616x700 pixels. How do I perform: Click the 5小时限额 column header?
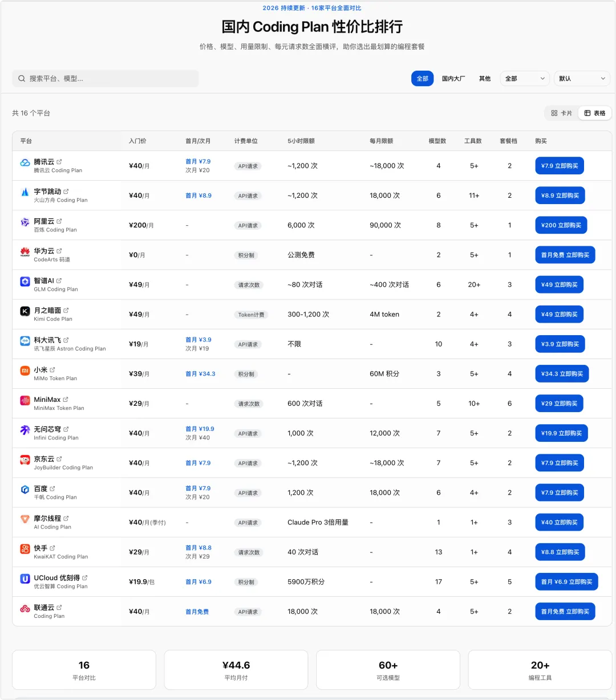pos(301,141)
